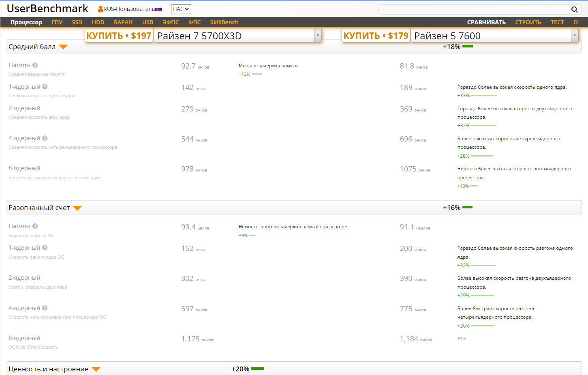
Task: Open help icon for 1-ядерный under Разогнанный счет
Action: 45,248
